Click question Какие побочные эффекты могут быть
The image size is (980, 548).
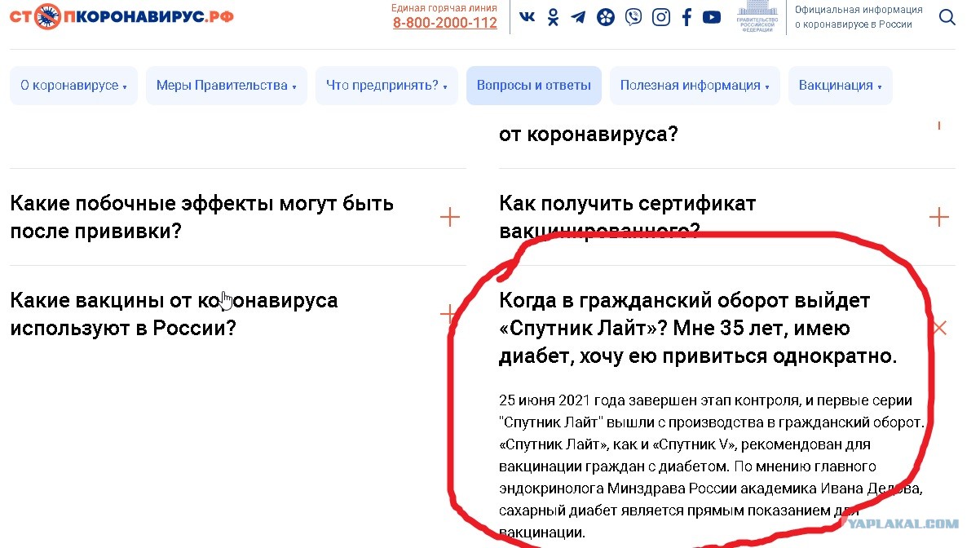coord(201,217)
